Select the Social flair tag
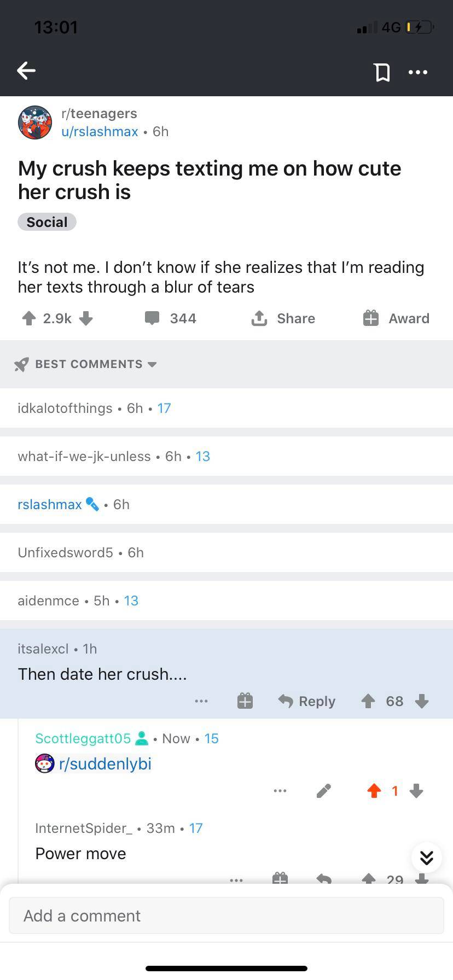This screenshot has width=453, height=980. [x=47, y=221]
